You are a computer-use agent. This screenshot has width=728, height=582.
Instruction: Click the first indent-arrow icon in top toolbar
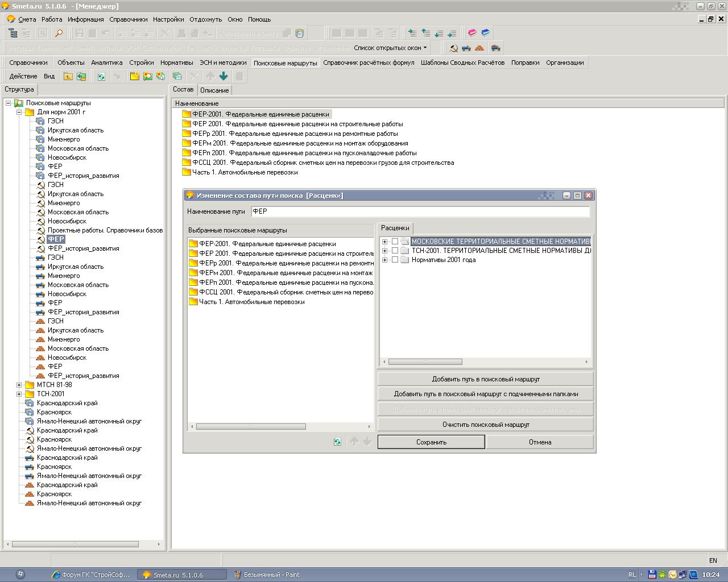click(412, 33)
